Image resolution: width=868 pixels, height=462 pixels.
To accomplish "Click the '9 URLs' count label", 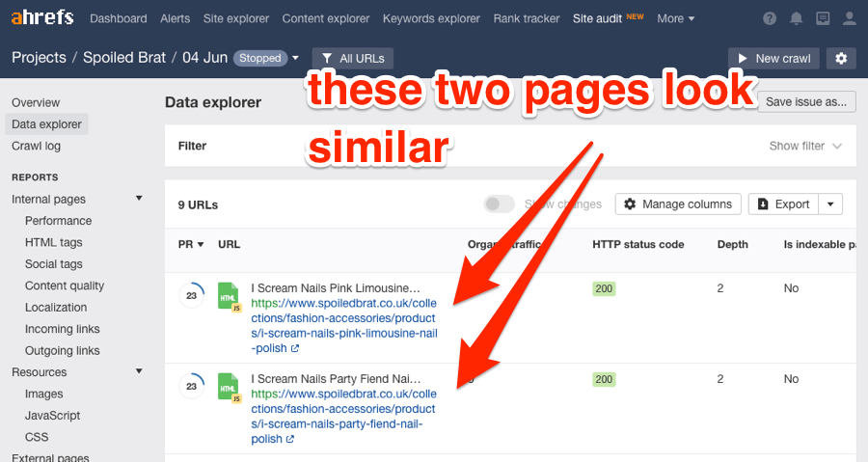I will click(x=198, y=204).
